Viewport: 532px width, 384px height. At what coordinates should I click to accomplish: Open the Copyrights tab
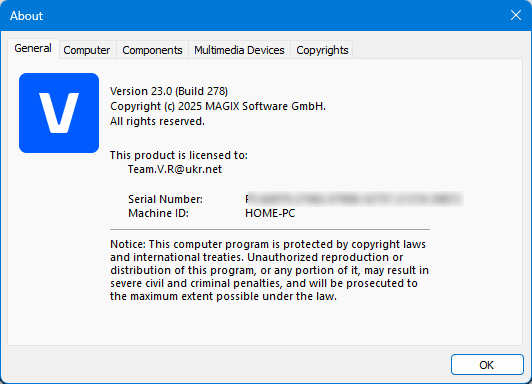coord(322,50)
